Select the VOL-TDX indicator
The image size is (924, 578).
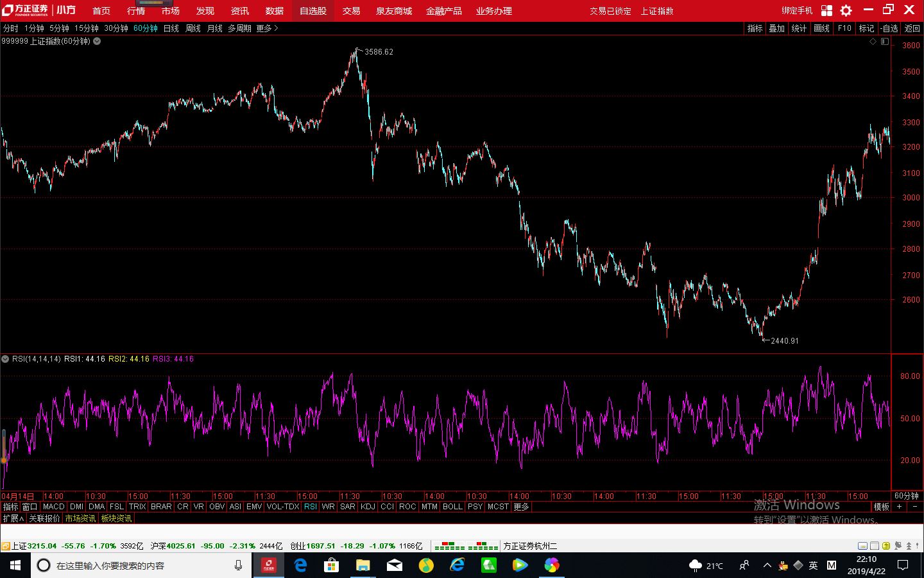coord(283,507)
